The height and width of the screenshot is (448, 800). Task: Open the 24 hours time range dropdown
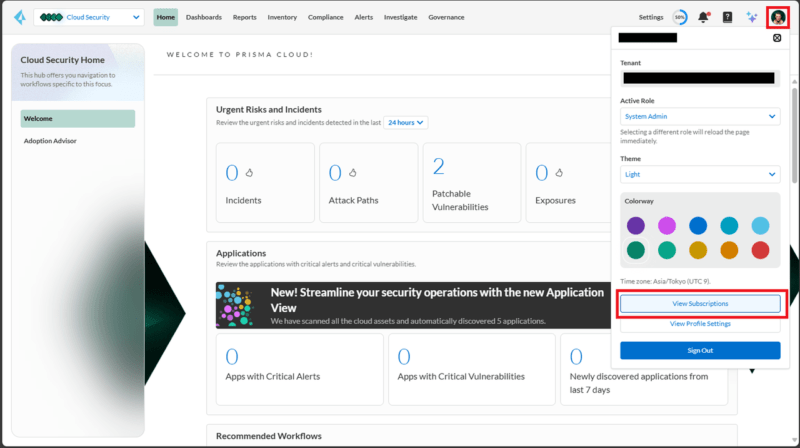406,122
